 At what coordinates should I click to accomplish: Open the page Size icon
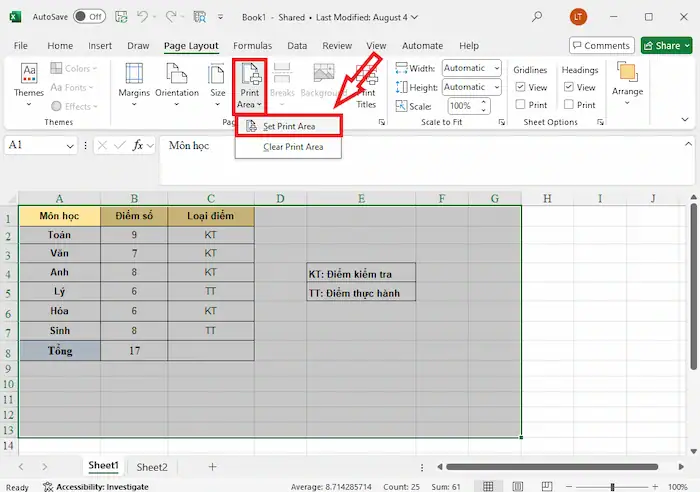[217, 80]
